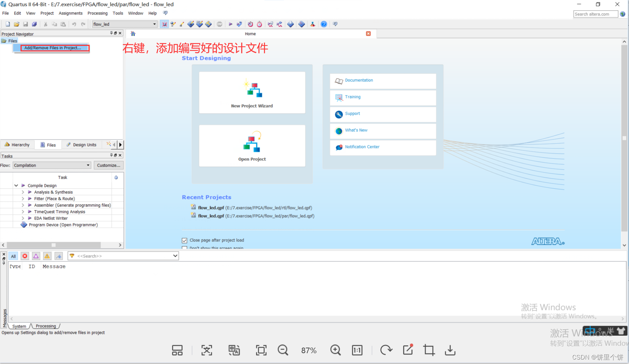Zoom in with the magnifier plus icon

335,350
